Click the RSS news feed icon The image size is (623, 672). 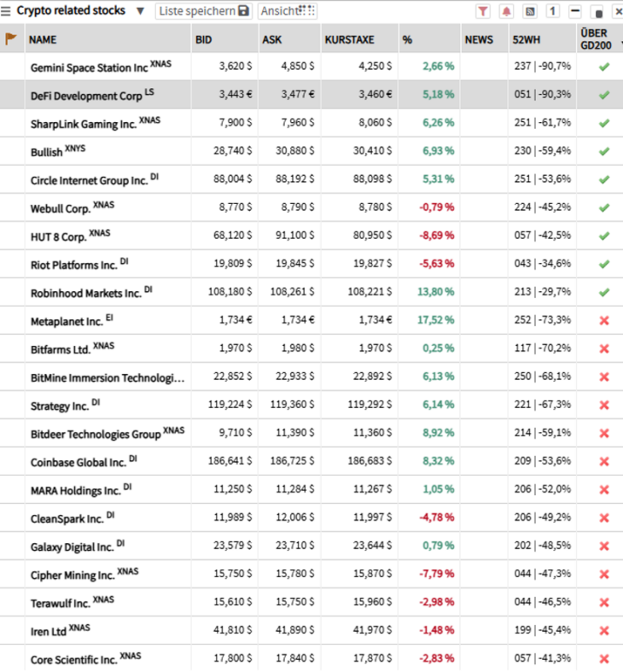(x=530, y=12)
